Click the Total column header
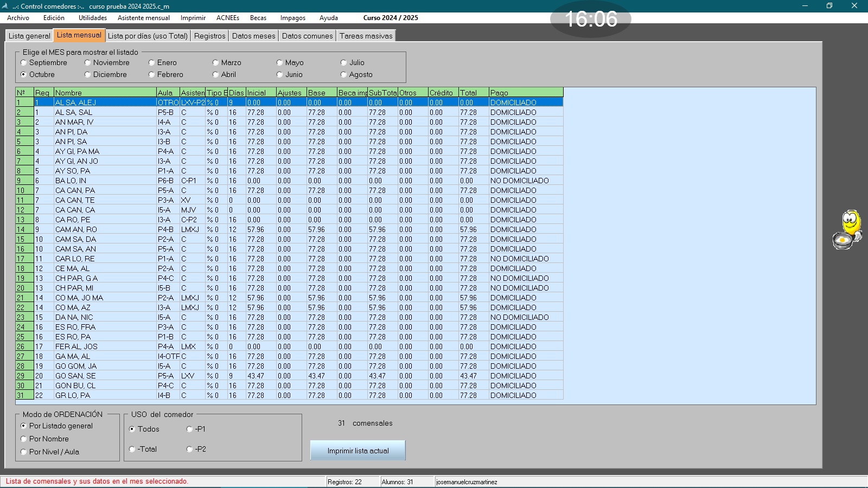 click(x=474, y=93)
